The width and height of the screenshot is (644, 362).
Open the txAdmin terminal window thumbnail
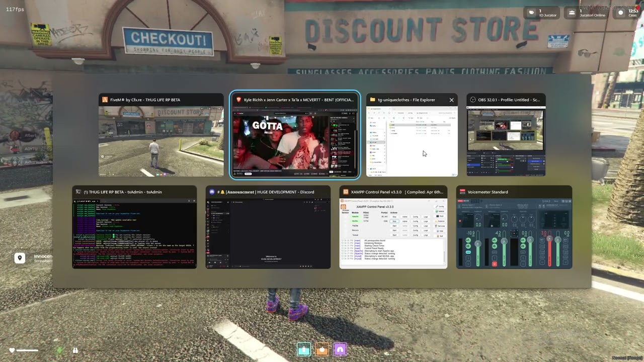point(134,227)
